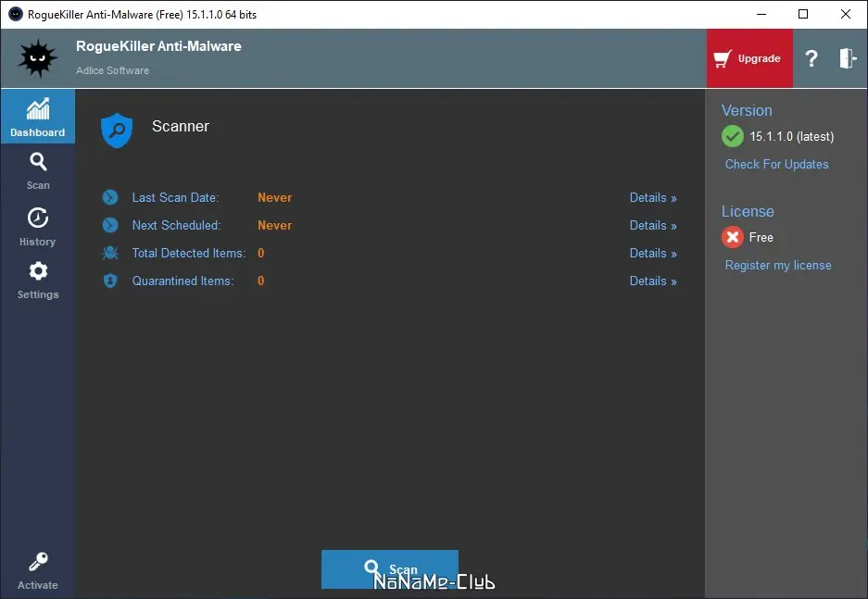Click the arrow icon beside Last Scan Date
Screen dimensions: 868x599
(x=111, y=197)
